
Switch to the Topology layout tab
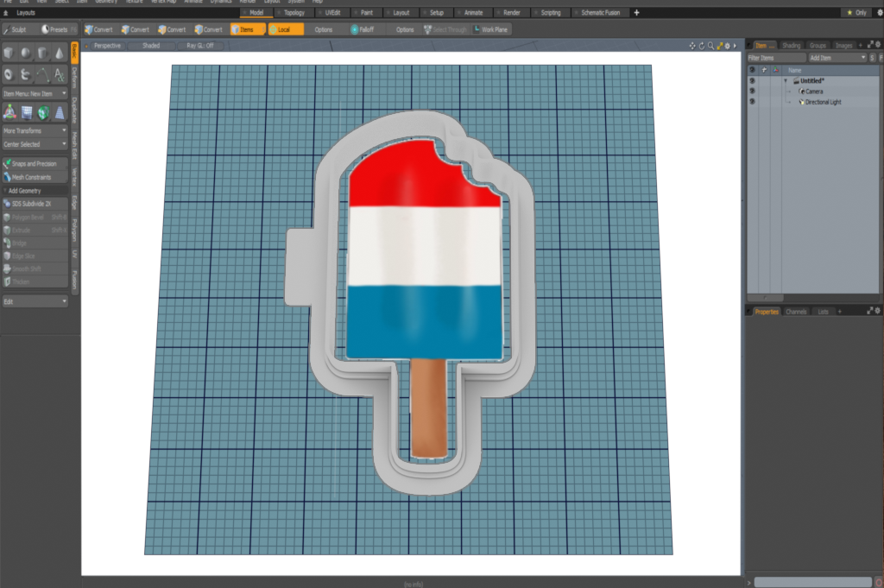[294, 13]
